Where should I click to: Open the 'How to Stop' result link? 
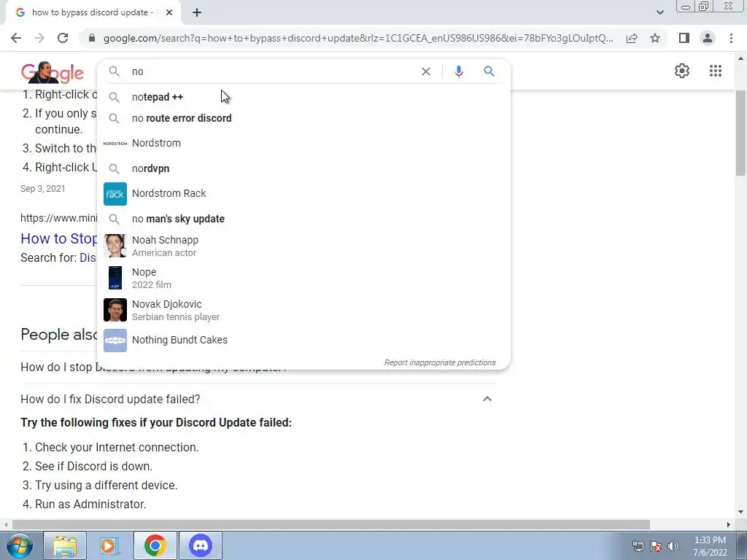(58, 238)
